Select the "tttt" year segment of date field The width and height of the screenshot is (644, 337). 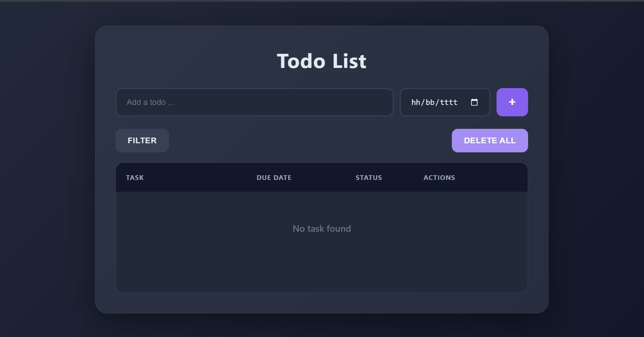(449, 102)
